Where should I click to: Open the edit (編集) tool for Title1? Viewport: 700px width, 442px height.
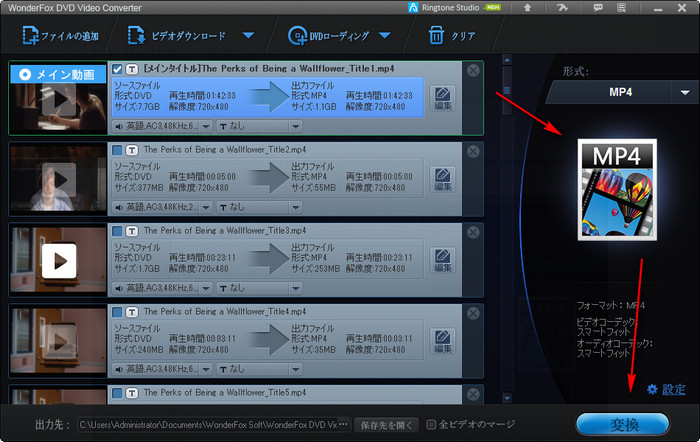pyautogui.click(x=443, y=98)
